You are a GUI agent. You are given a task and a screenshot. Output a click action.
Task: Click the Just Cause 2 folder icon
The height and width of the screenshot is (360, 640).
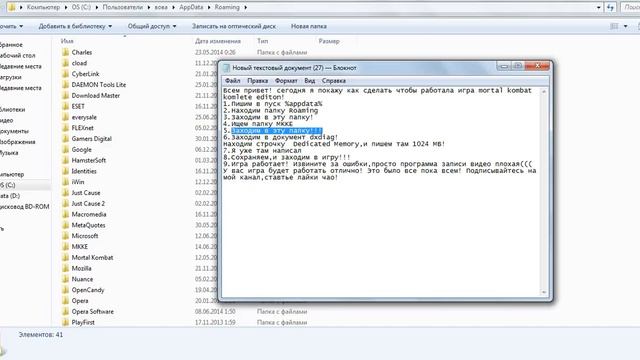pos(65,204)
